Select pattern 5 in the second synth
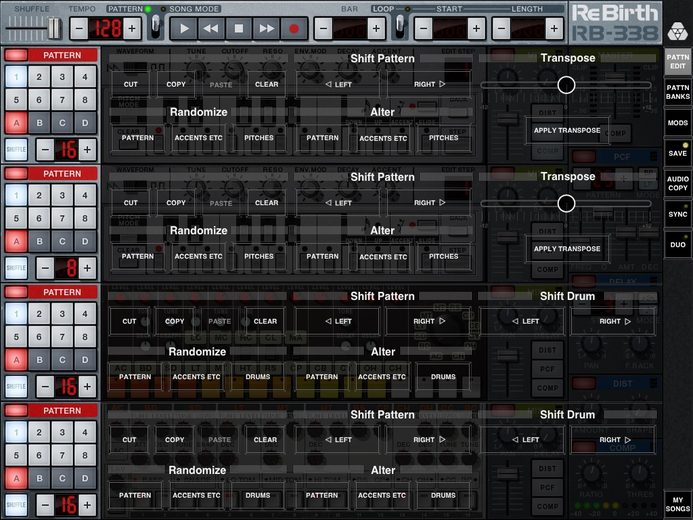693x520 pixels. click(x=16, y=218)
